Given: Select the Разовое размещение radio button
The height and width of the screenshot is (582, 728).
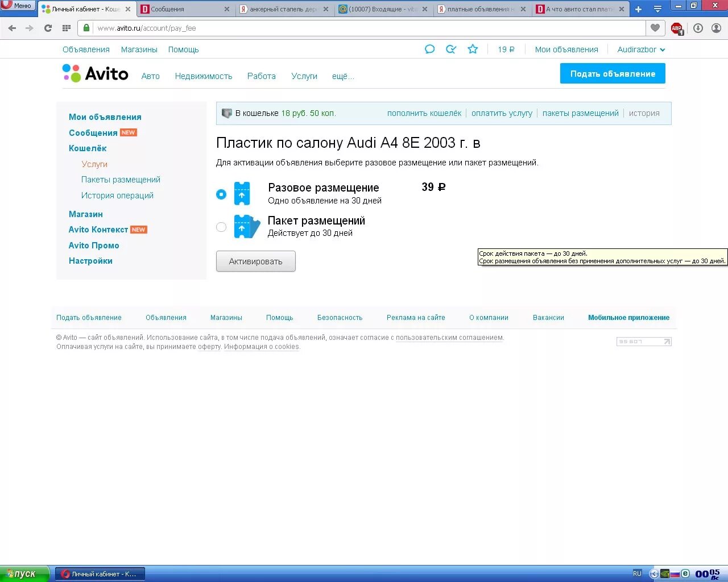Looking at the screenshot, I should pos(221,194).
